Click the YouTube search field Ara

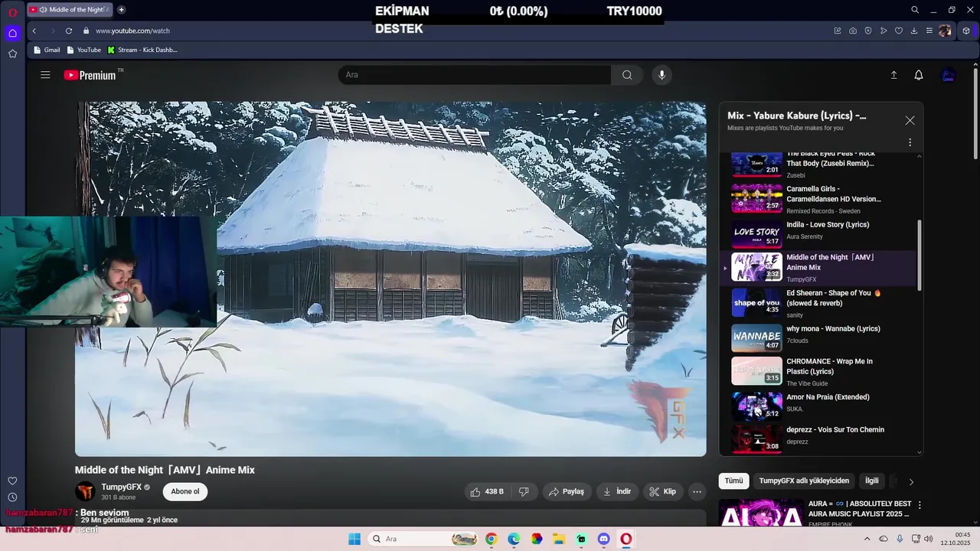click(x=475, y=75)
